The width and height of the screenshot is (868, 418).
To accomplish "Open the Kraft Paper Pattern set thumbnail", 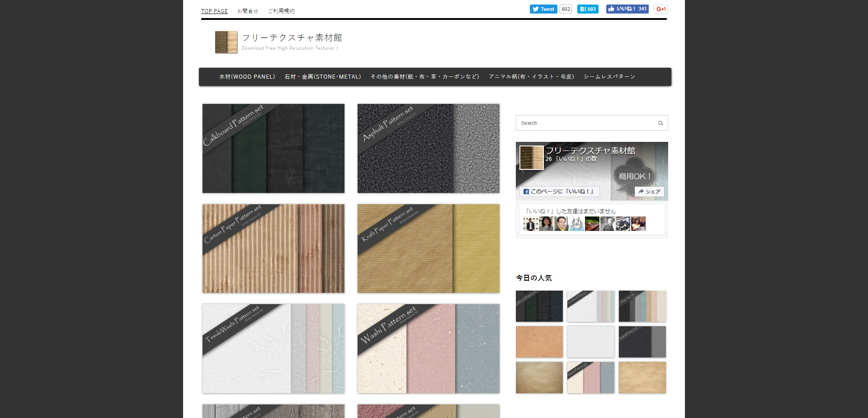I will click(428, 248).
